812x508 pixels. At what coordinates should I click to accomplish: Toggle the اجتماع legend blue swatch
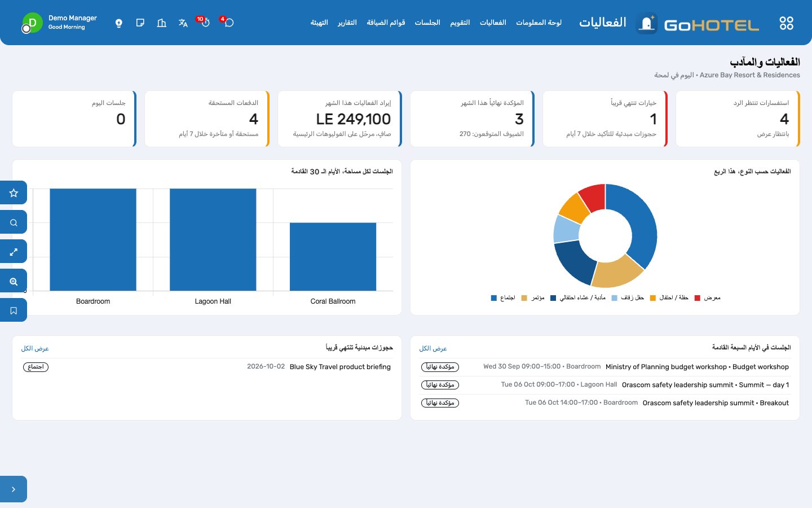[x=494, y=298]
